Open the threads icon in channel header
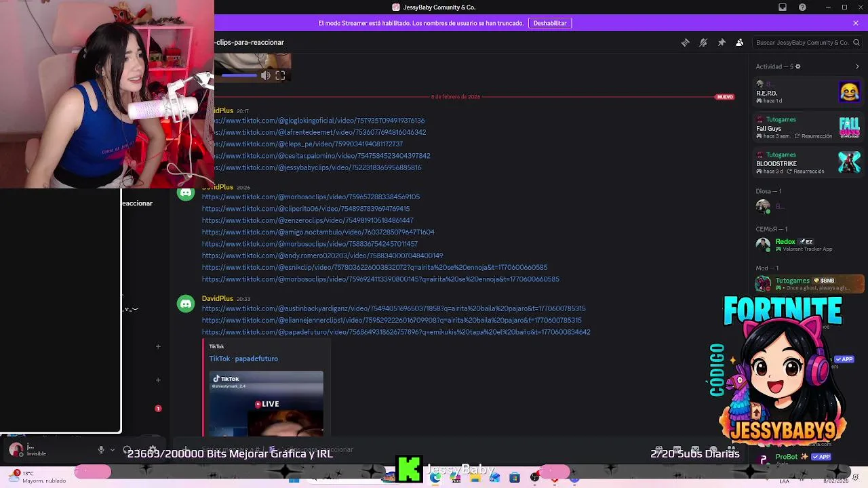The height and width of the screenshot is (488, 868). point(686,43)
